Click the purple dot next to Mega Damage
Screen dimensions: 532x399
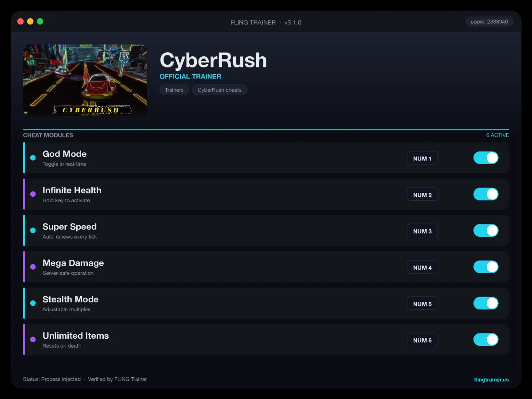(33, 267)
